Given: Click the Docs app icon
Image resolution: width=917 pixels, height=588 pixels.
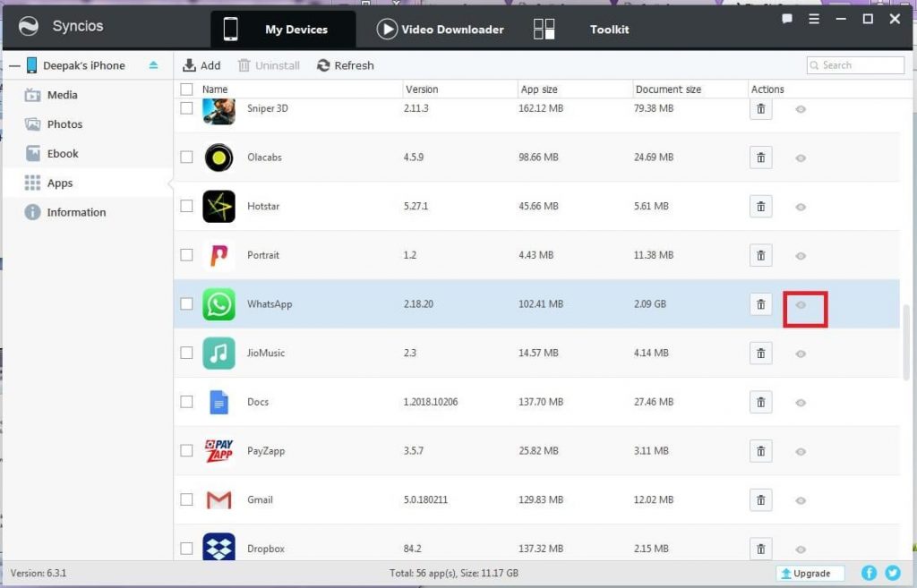Looking at the screenshot, I should click(x=219, y=402).
